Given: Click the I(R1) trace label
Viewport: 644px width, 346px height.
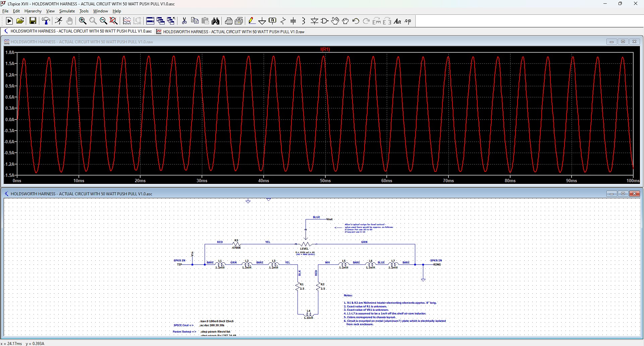Looking at the screenshot, I should click(x=325, y=49).
